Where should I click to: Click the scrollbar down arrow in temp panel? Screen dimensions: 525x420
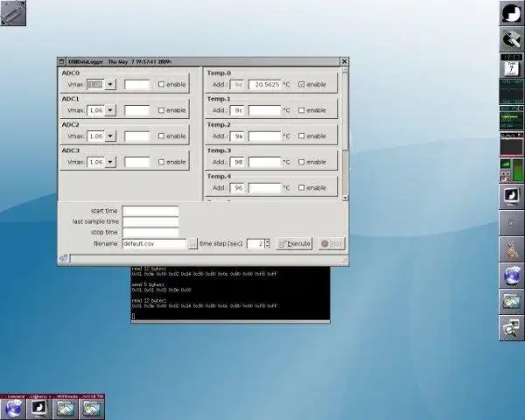(x=345, y=199)
